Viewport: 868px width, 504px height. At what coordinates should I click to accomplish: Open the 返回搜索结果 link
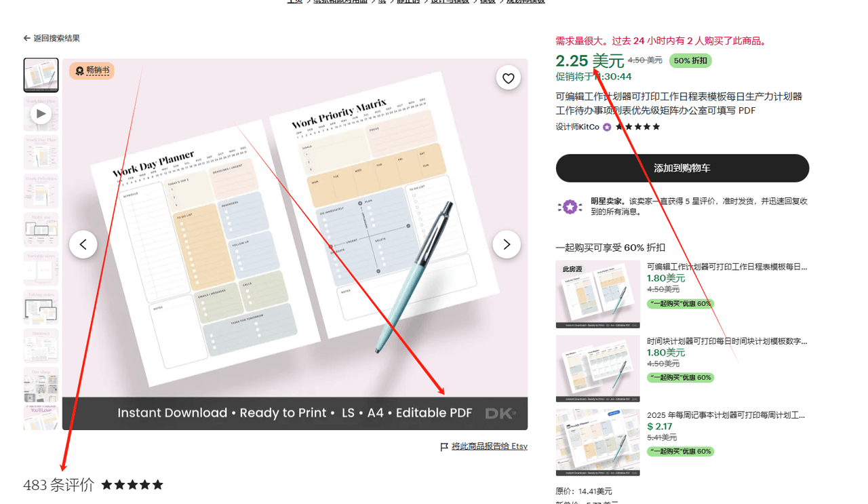click(56, 39)
